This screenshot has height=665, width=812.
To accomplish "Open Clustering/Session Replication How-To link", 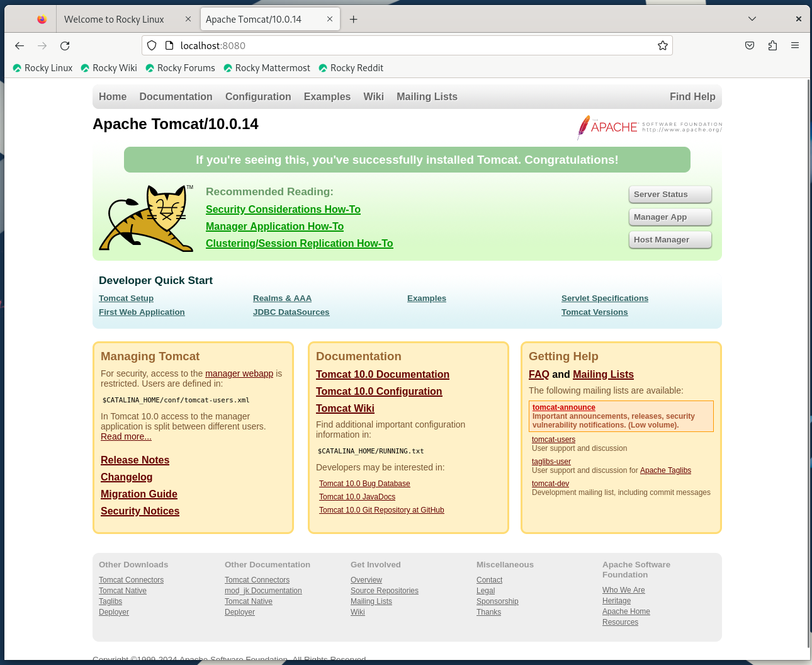I will point(299,243).
